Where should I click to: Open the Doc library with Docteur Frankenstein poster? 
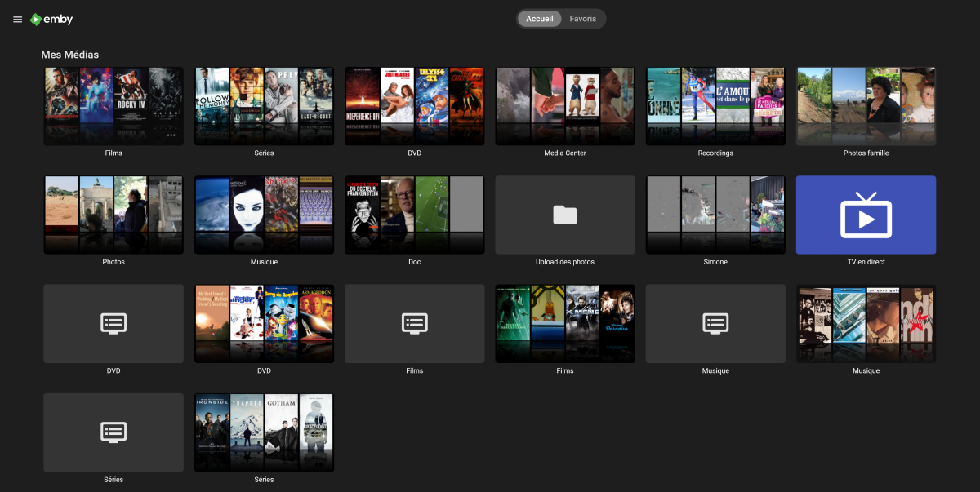coord(415,215)
